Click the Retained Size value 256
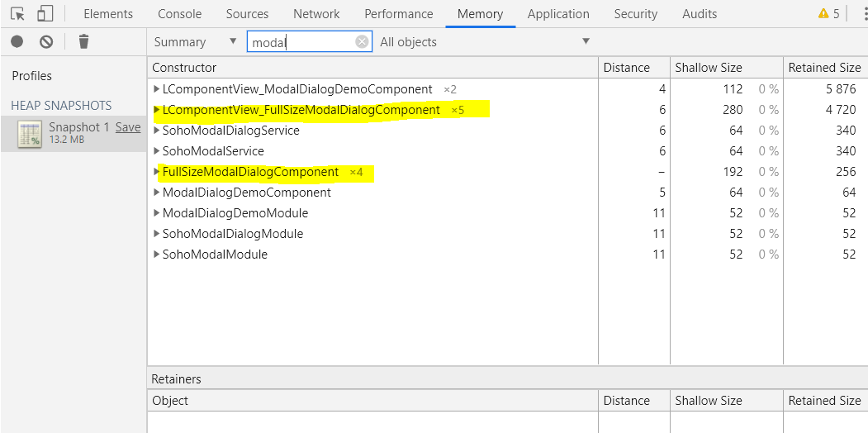This screenshot has width=868, height=433. tap(847, 172)
